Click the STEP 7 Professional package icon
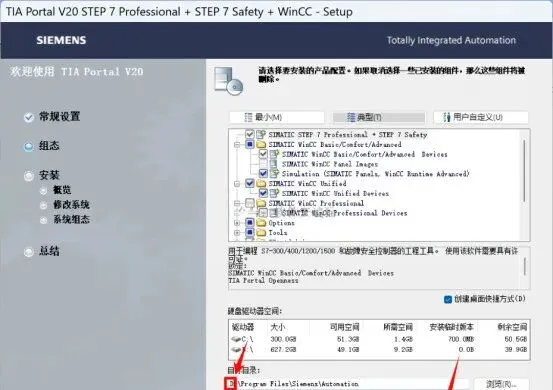553x390 pixels. (261, 134)
